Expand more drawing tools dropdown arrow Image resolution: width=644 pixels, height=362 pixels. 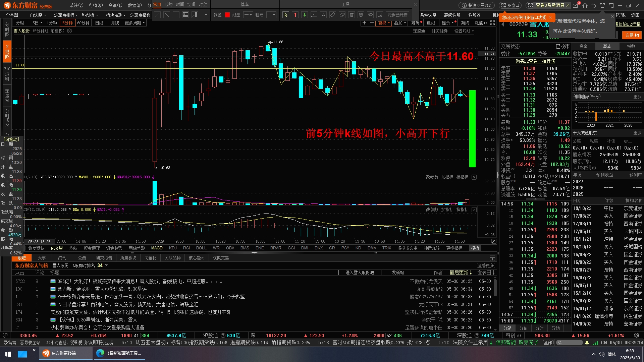pos(206,15)
